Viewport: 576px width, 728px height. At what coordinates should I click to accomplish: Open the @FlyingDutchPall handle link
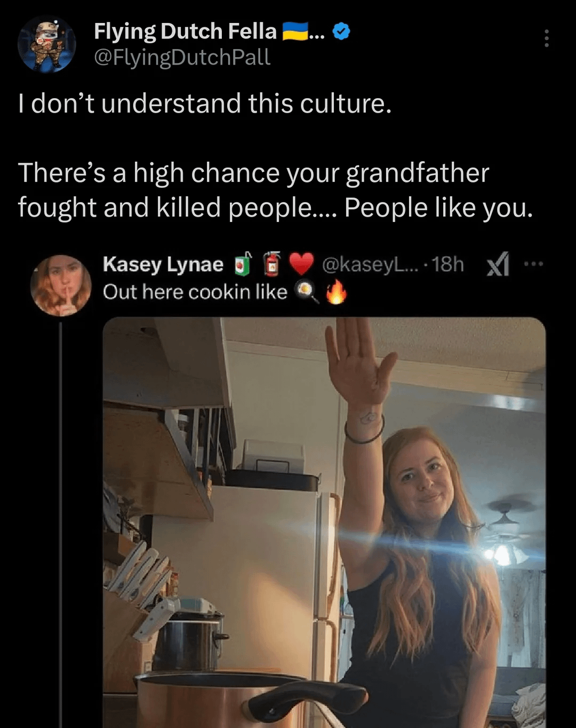(182, 57)
